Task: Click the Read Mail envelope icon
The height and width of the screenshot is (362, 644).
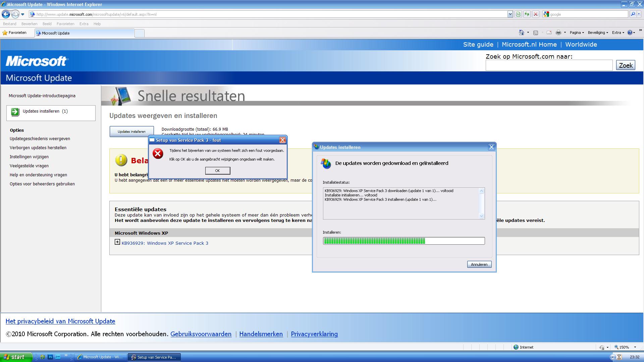Action: coord(549,33)
